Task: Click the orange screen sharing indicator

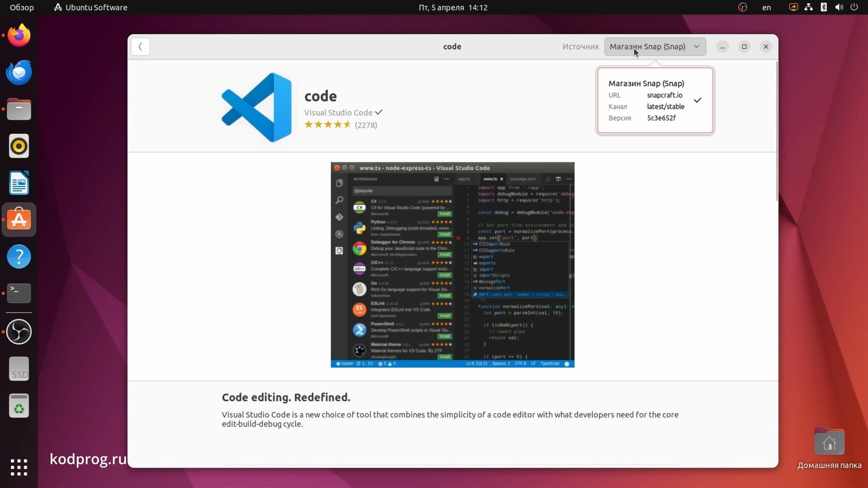Action: pyautogui.click(x=793, y=7)
